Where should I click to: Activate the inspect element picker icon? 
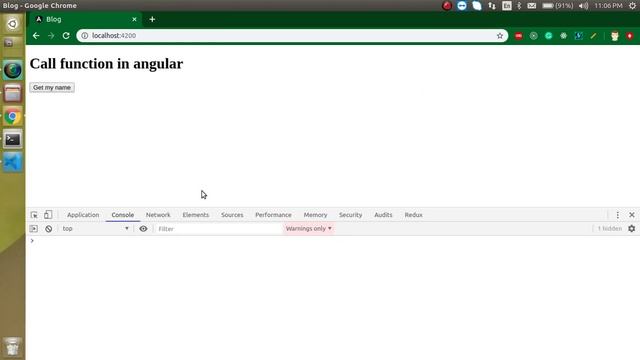coord(34,215)
